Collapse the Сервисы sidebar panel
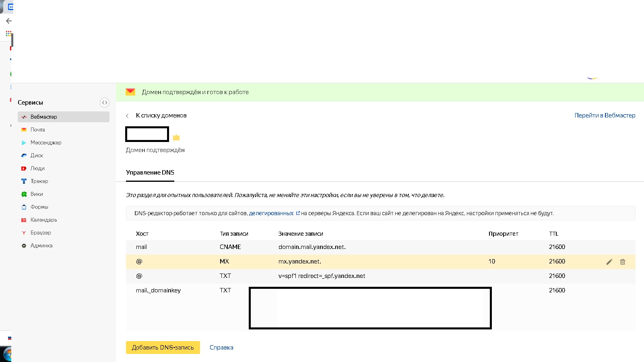The width and height of the screenshot is (644, 362). pyautogui.click(x=105, y=103)
